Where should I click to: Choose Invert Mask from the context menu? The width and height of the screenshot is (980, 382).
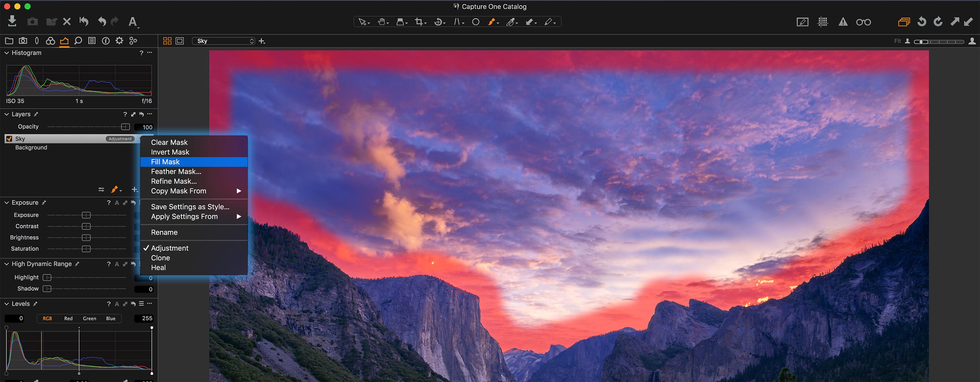click(x=170, y=152)
